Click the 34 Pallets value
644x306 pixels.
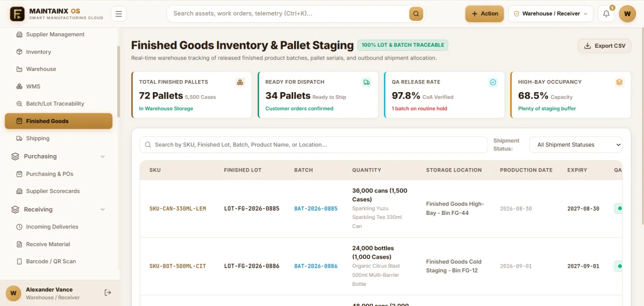click(288, 96)
